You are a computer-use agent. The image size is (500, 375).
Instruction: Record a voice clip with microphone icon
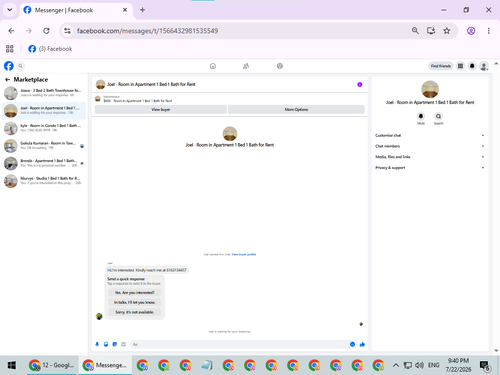[x=97, y=344]
